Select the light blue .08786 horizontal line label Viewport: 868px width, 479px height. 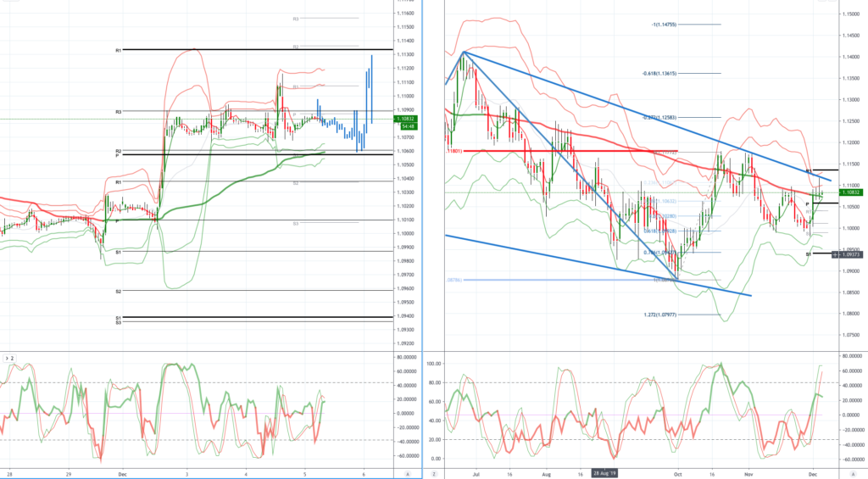point(454,281)
